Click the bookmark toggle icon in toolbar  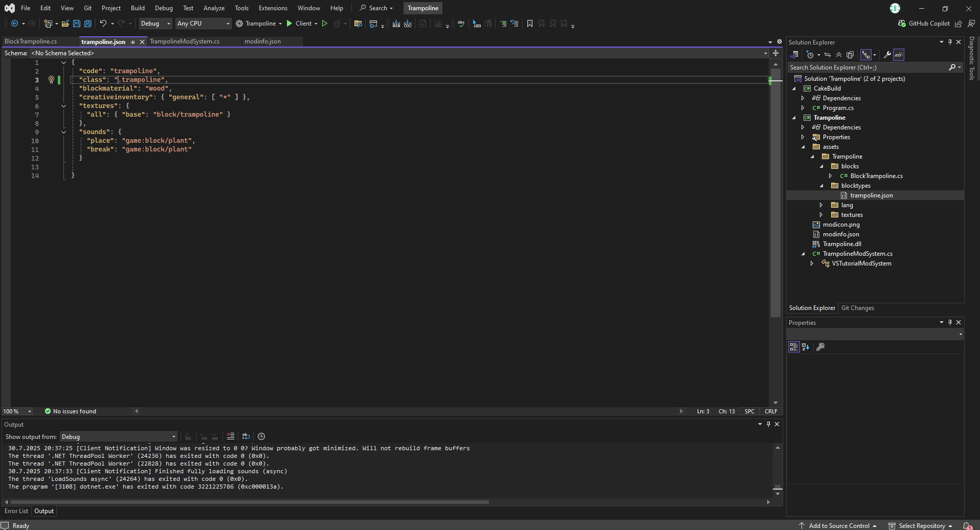coord(530,24)
